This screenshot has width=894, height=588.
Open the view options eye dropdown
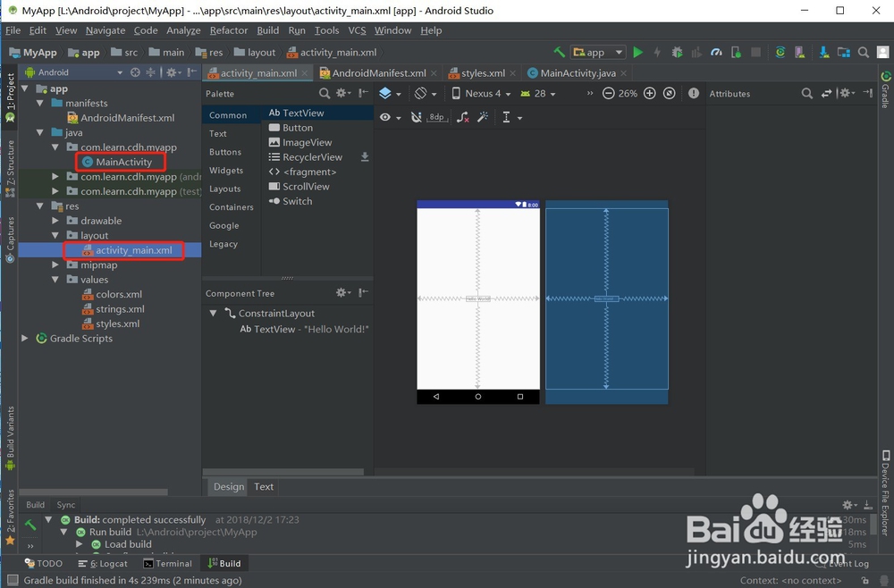click(x=391, y=117)
